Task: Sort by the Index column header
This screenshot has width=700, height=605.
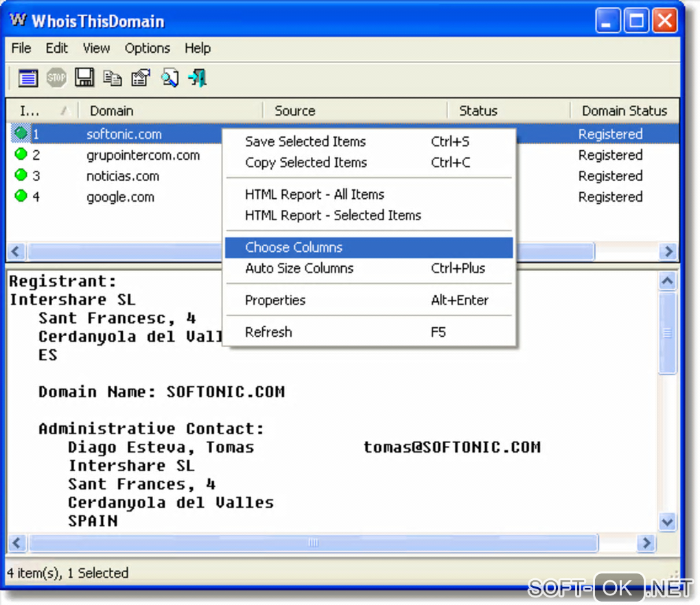Action: (43, 110)
